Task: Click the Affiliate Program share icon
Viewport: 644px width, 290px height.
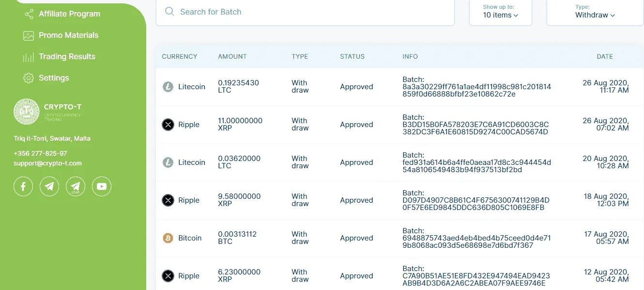Action: pyautogui.click(x=29, y=14)
